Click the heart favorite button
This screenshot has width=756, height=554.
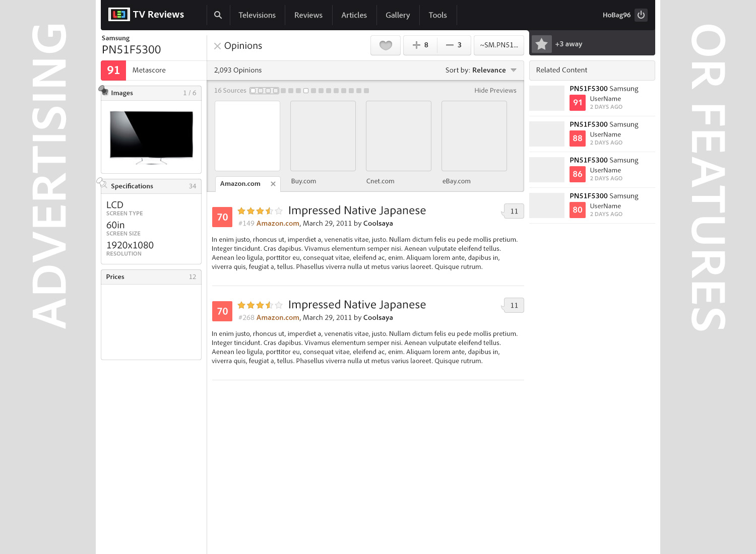point(386,45)
